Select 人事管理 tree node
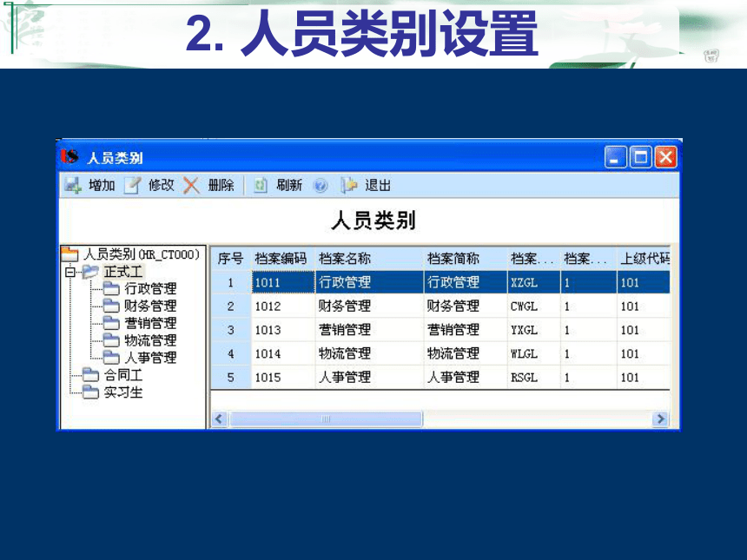The height and width of the screenshot is (560, 747). (150, 357)
